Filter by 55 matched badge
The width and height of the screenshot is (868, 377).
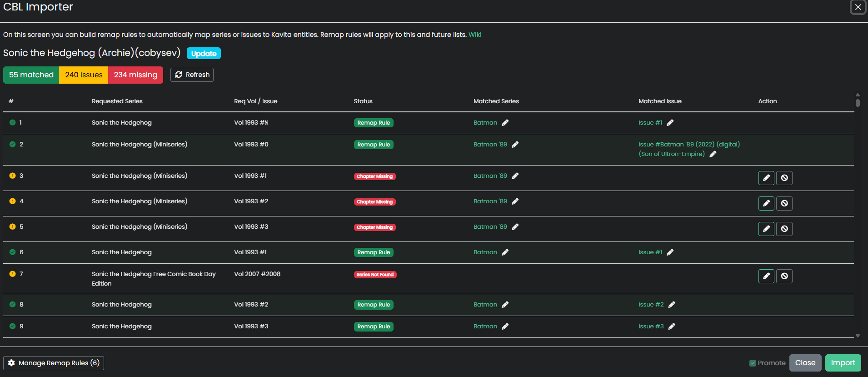tap(31, 75)
